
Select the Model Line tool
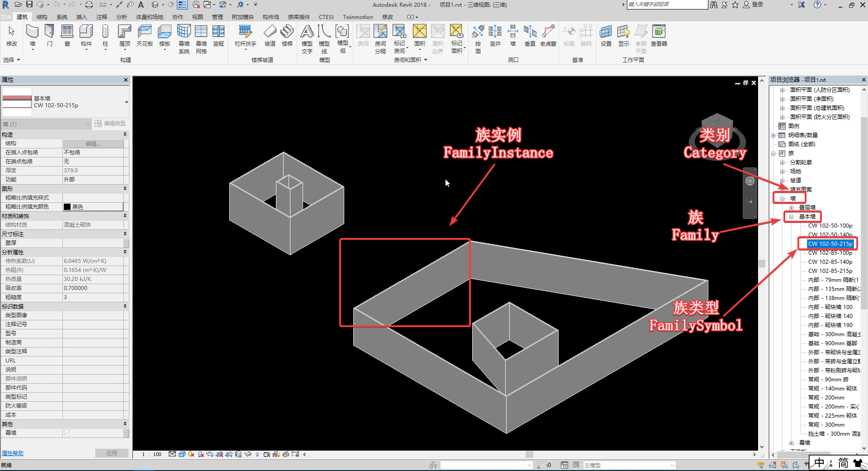[x=324, y=39]
